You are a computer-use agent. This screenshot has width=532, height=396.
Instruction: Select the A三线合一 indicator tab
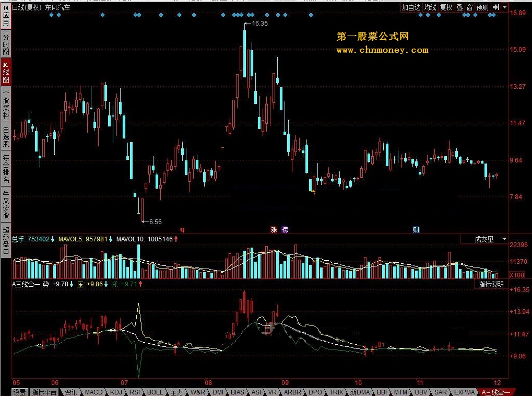pos(495,392)
